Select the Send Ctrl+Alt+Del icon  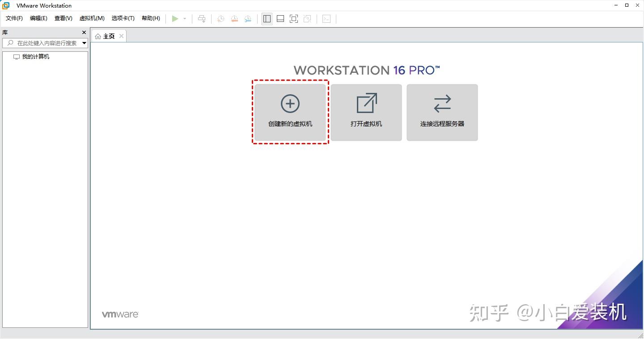tap(202, 19)
